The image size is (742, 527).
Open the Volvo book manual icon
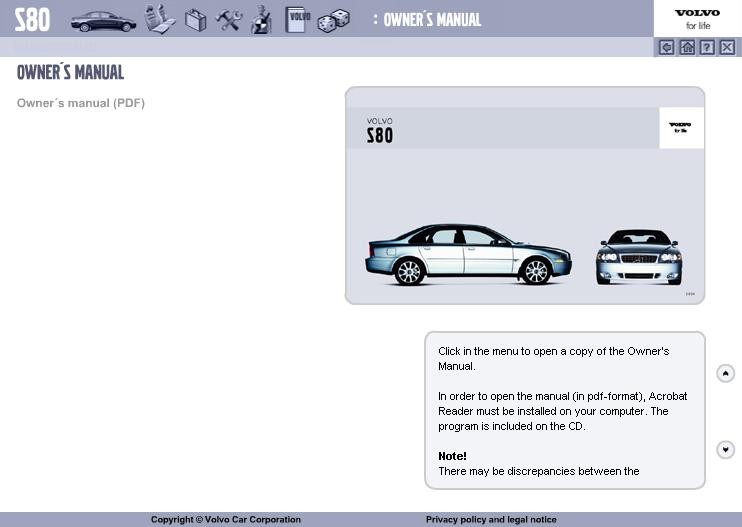(x=297, y=20)
